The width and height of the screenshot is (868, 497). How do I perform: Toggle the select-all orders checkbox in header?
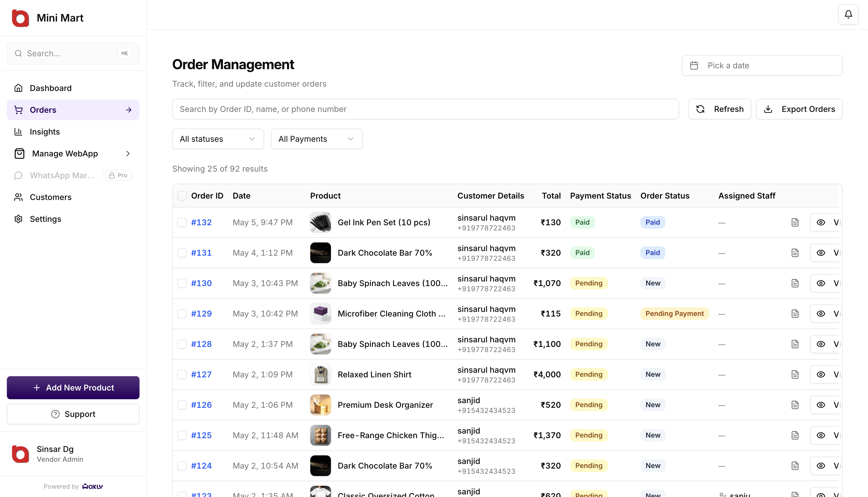pyautogui.click(x=182, y=196)
